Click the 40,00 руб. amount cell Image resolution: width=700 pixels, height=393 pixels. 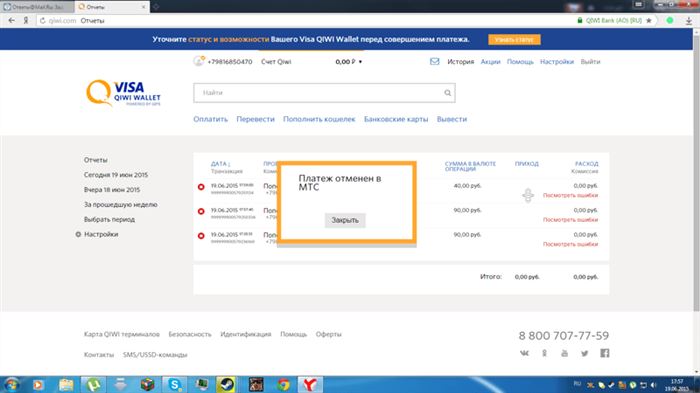(467, 185)
